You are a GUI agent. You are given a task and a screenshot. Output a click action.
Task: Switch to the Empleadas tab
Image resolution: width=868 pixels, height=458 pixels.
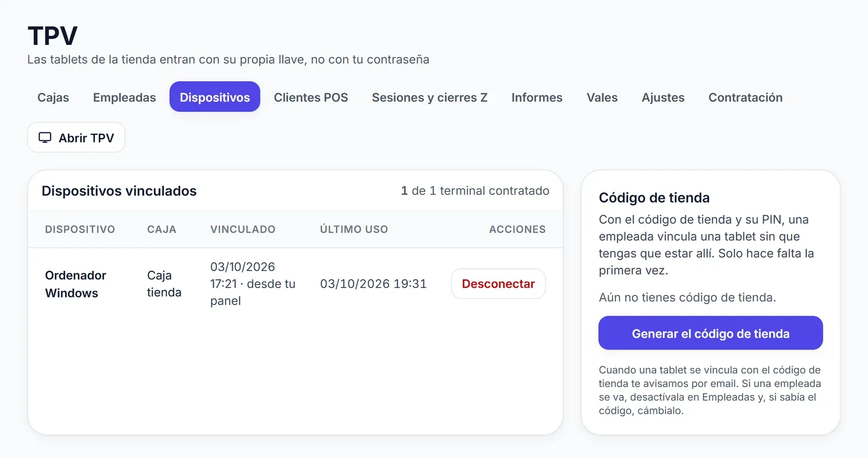click(124, 97)
